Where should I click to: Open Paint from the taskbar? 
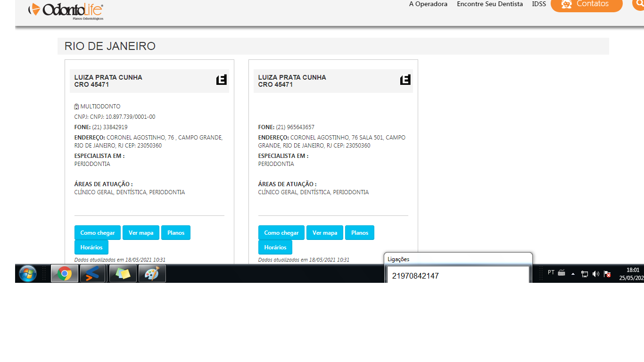[x=152, y=273]
